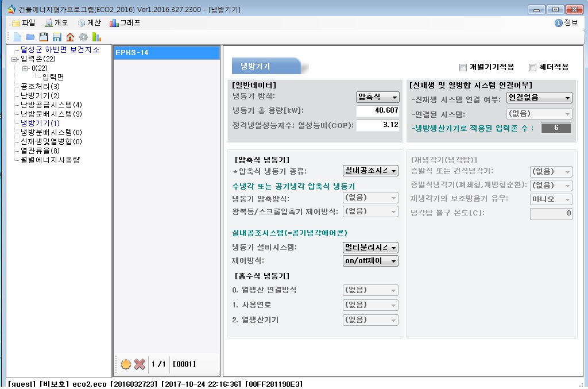
Task: Click the blue floppy disk save-as icon
Action: click(x=57, y=37)
